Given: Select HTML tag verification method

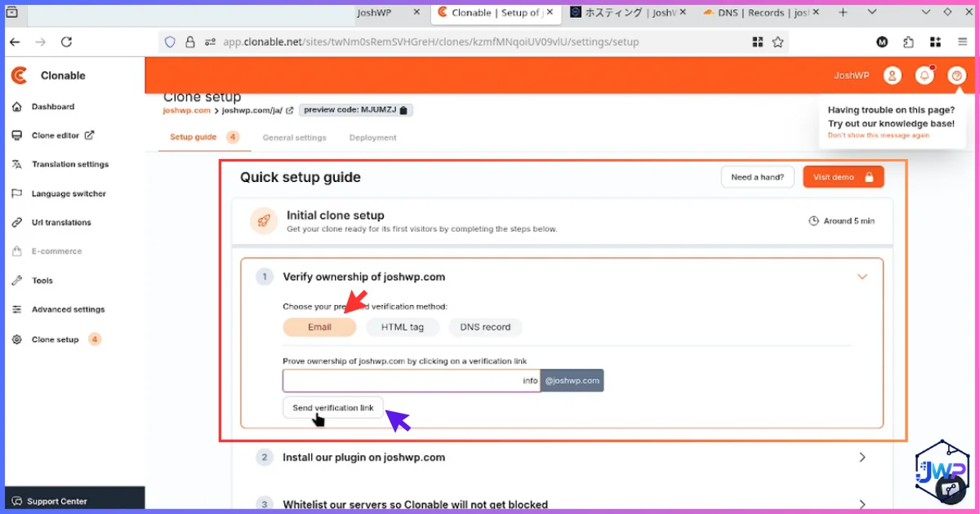Looking at the screenshot, I should point(401,327).
